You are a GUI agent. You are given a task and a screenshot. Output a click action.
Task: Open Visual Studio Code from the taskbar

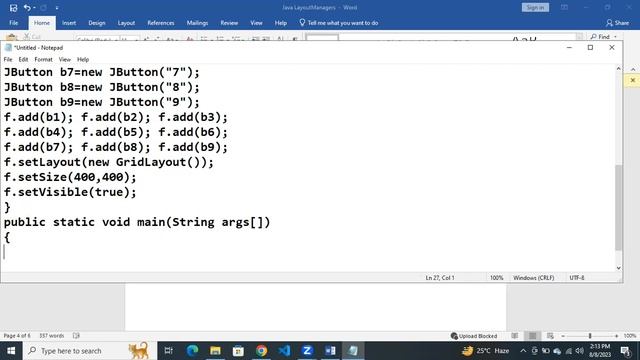pyautogui.click(x=284, y=351)
